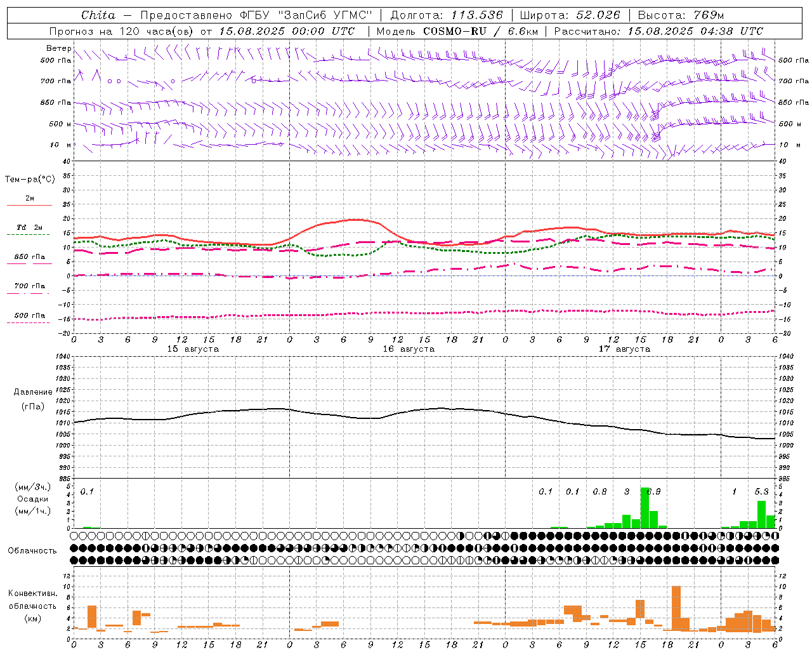This screenshot has height=650, width=812.
Task: Click the 'Облачность' cloudiness label
Action: point(32,551)
